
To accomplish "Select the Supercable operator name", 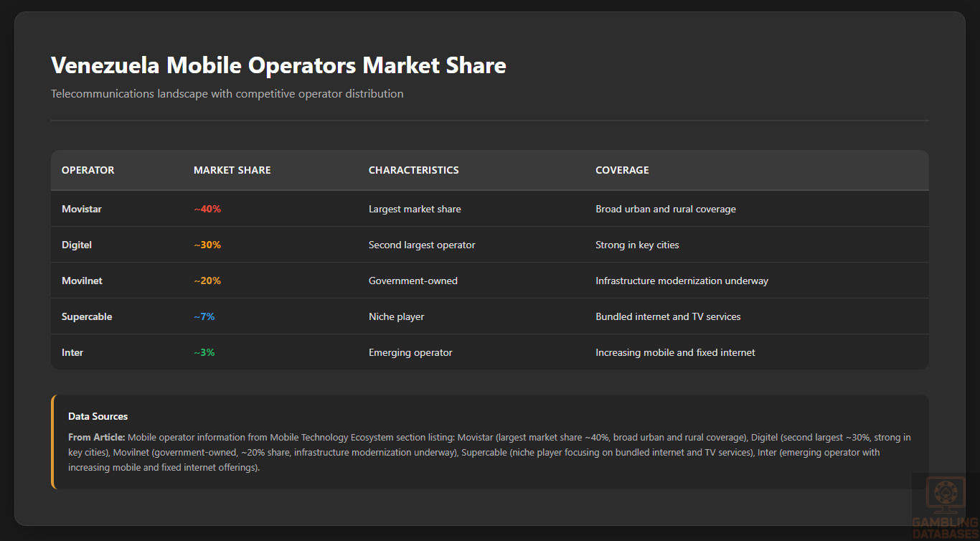I will click(87, 316).
